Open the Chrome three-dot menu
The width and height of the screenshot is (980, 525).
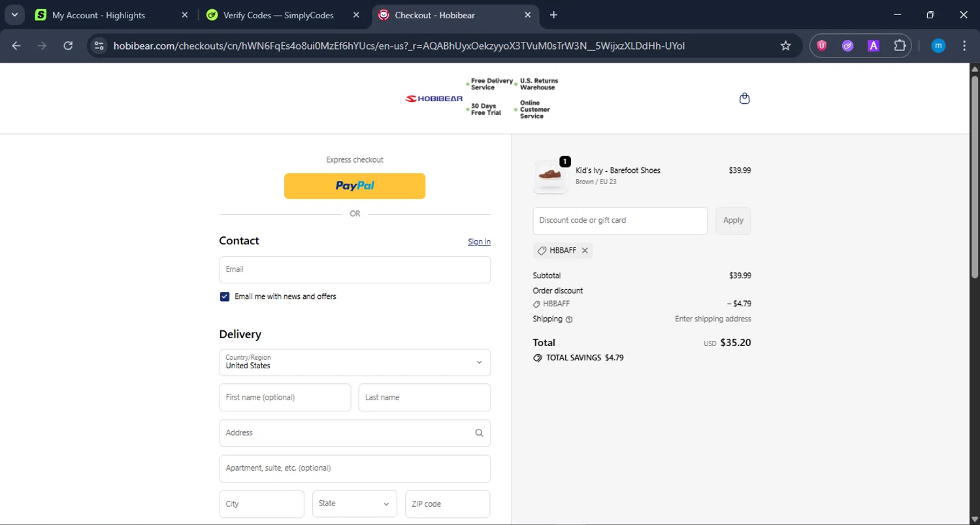pos(964,46)
